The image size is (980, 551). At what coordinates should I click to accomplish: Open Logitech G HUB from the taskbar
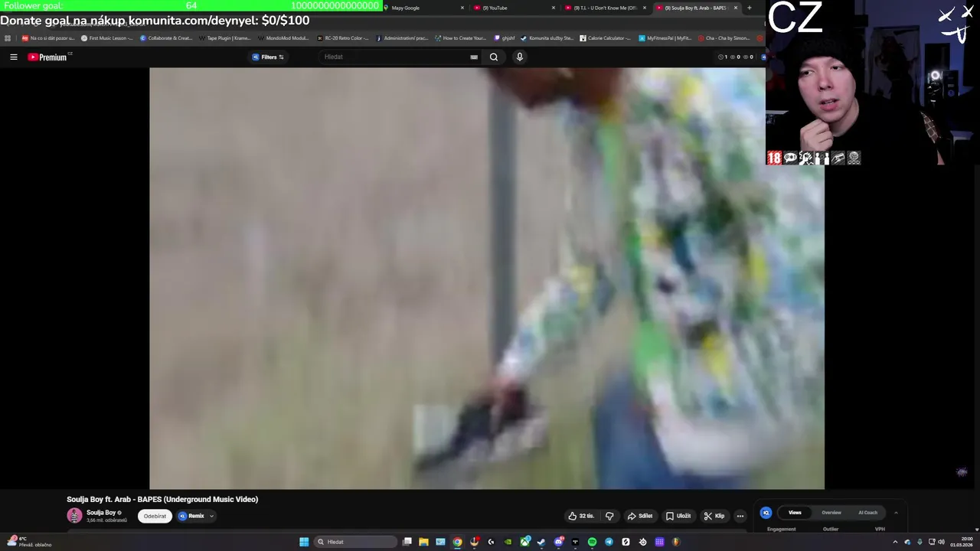pyautogui.click(x=491, y=542)
